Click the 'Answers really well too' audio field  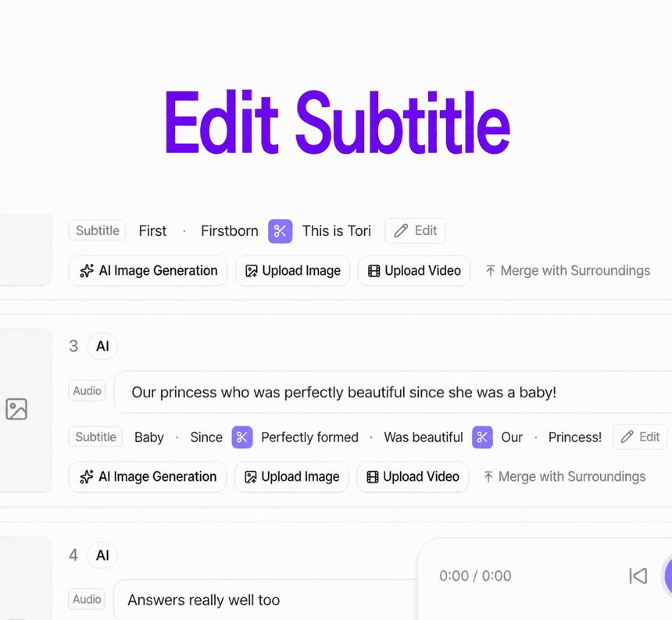click(x=266, y=600)
